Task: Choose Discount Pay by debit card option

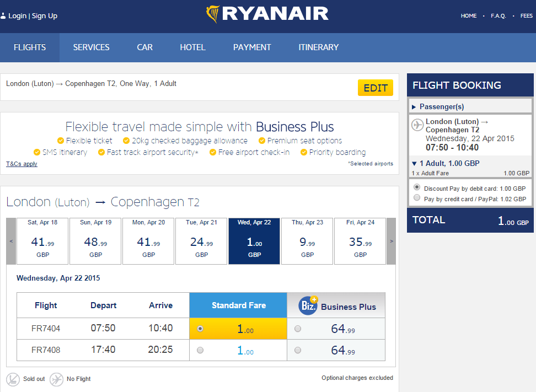Action: [417, 187]
